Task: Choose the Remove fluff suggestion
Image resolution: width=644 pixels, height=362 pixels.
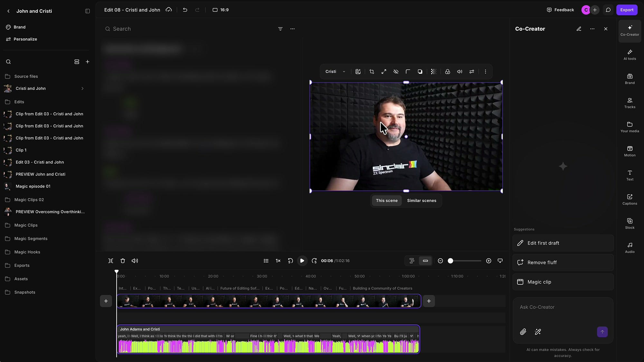Action: click(x=563, y=263)
